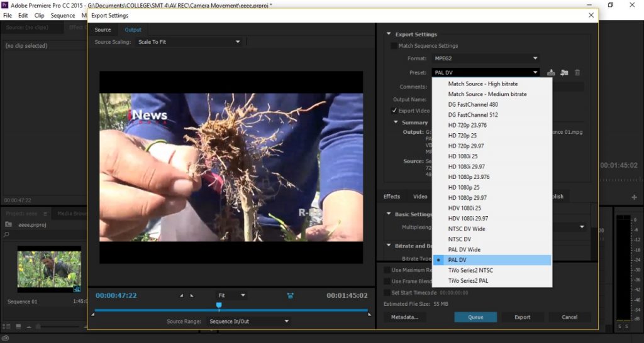Click the Set In Point icon

pyautogui.click(x=182, y=295)
